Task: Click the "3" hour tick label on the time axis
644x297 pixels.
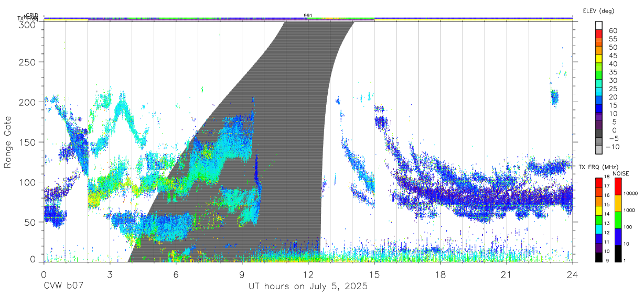Action: coord(110,274)
